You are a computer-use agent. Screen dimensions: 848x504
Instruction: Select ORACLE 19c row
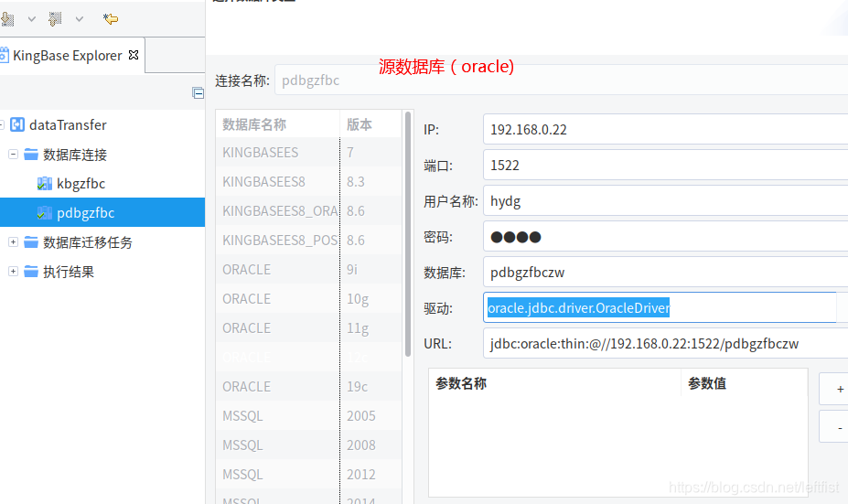pyautogui.click(x=309, y=387)
